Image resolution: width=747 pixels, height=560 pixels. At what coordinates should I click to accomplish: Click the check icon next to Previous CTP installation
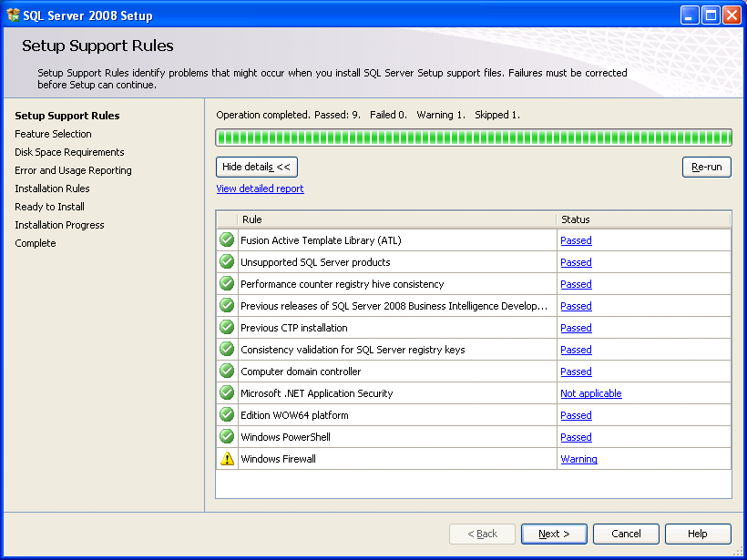coord(227,328)
